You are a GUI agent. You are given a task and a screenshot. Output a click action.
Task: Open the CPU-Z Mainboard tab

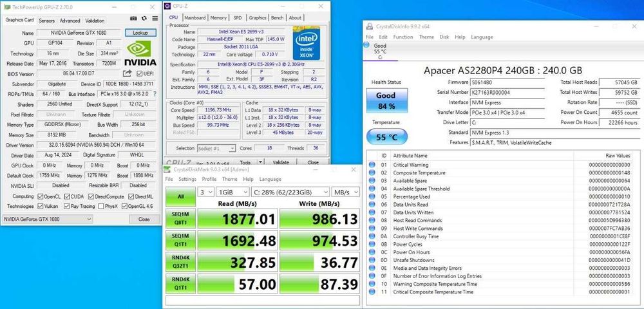194,17
